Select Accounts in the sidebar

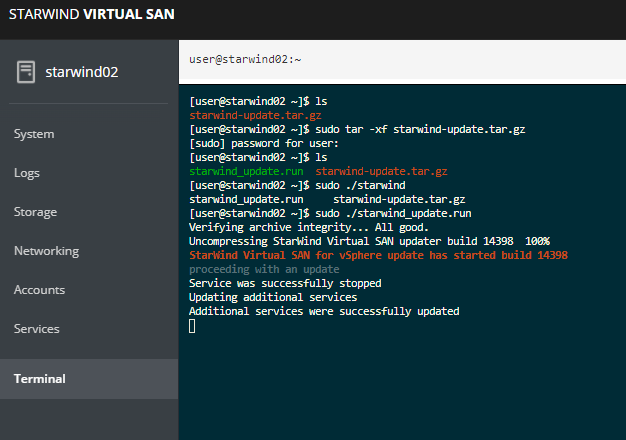(x=40, y=290)
